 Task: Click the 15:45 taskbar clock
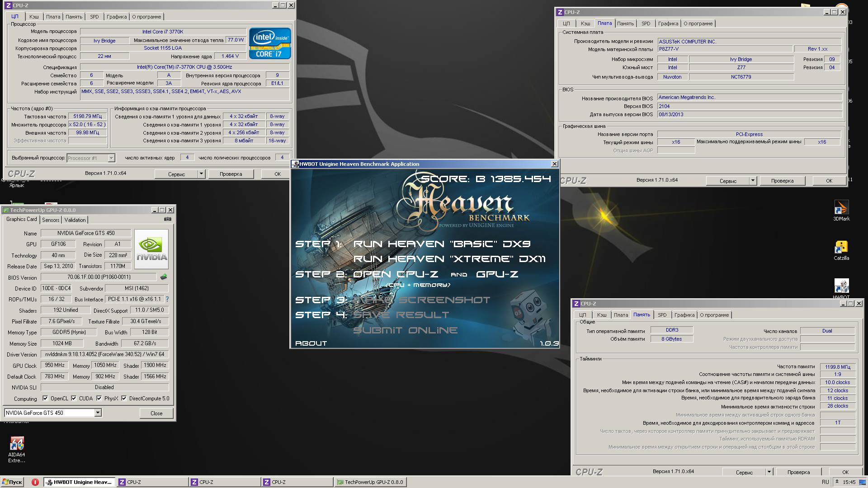coord(849,482)
